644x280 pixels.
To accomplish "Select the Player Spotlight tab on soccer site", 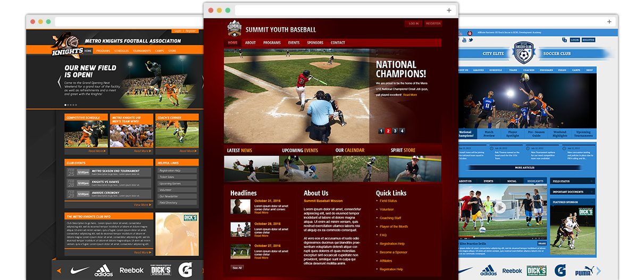I will (513, 133).
